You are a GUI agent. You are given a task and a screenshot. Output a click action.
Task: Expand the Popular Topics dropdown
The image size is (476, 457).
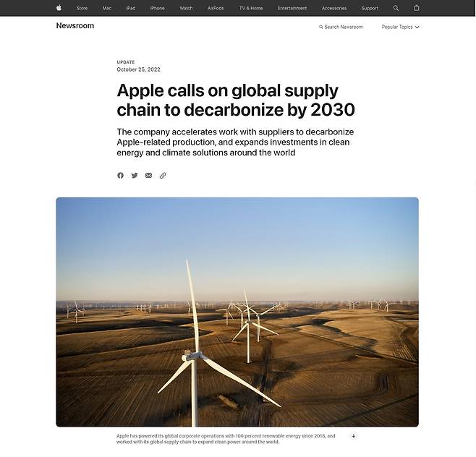tap(400, 27)
